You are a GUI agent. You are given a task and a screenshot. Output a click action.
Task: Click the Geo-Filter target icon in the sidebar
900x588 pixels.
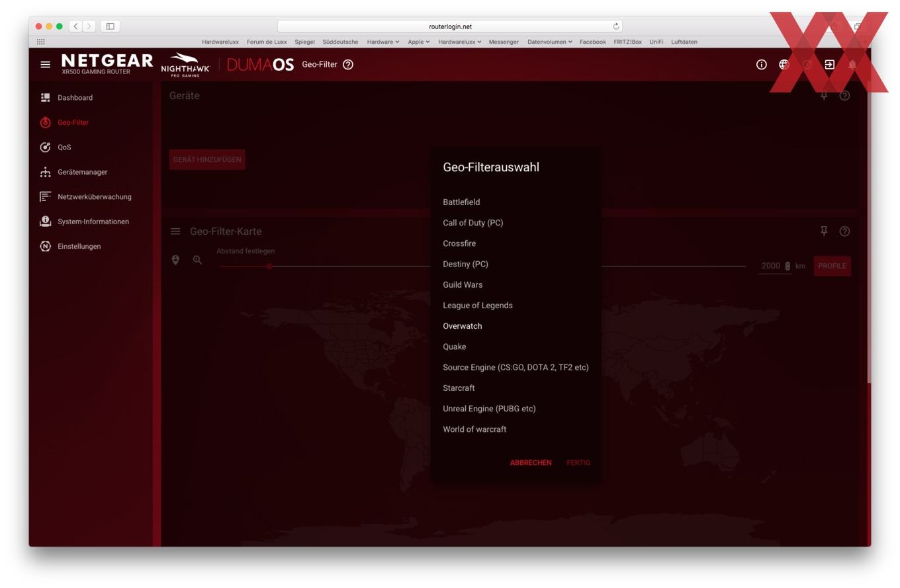[45, 122]
